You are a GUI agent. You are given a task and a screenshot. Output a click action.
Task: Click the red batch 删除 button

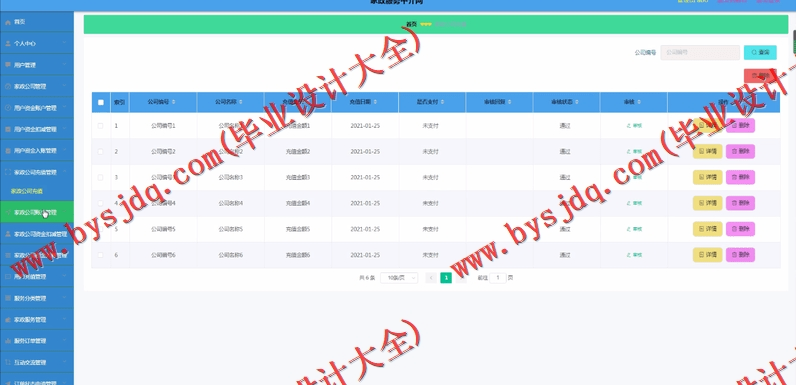click(x=760, y=76)
